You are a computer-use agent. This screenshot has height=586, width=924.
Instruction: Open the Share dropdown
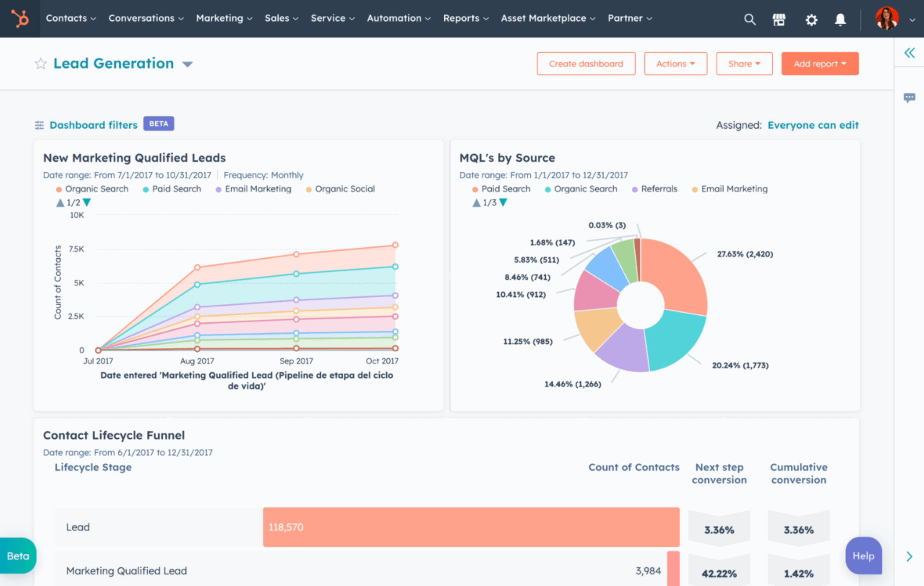[x=744, y=63]
